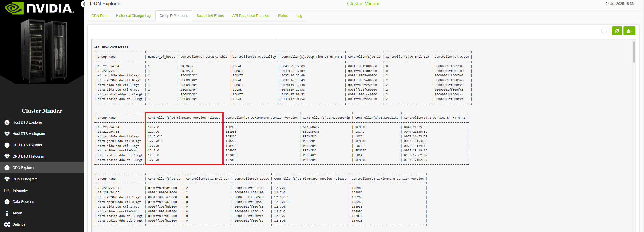Click the Controller(s).1.Up-Time-D:-H:-M:-S column header
644x232 pixels.
[435, 118]
